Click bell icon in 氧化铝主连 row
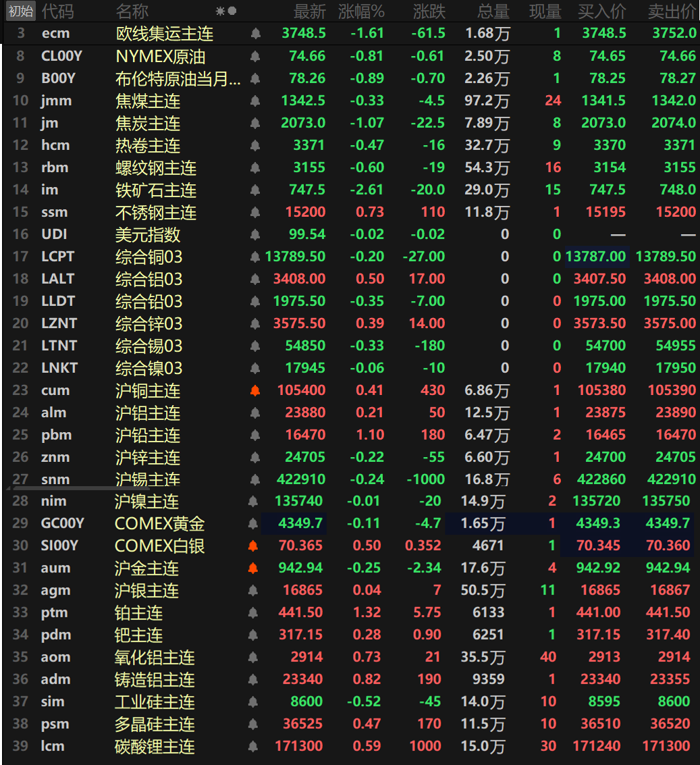Screen dimensions: 700x765 tap(252, 658)
